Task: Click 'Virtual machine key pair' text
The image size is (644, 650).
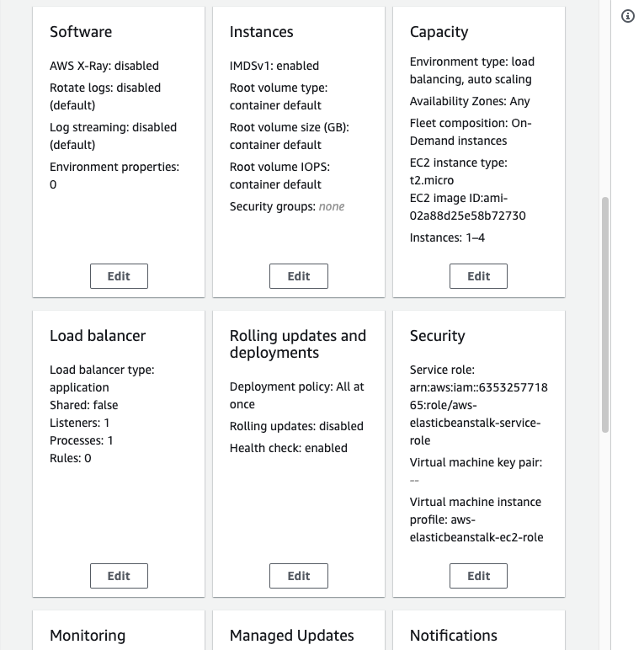Action: tap(476, 462)
